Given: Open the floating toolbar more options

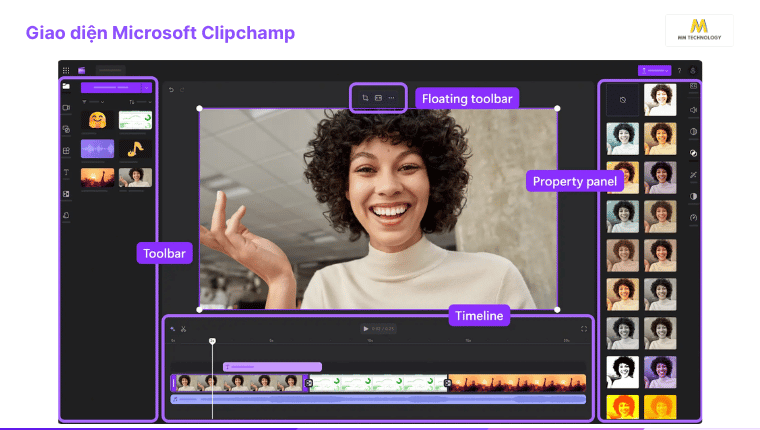Looking at the screenshot, I should pos(392,98).
